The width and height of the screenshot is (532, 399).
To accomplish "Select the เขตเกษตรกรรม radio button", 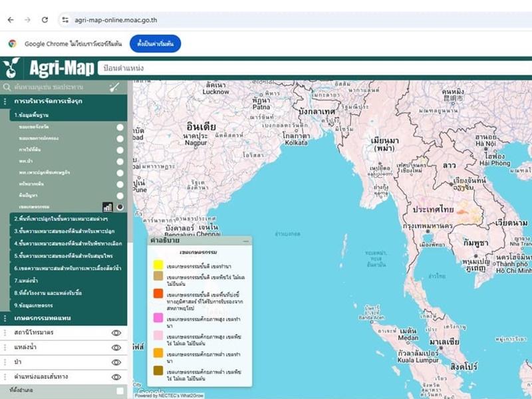I will (x=120, y=207).
